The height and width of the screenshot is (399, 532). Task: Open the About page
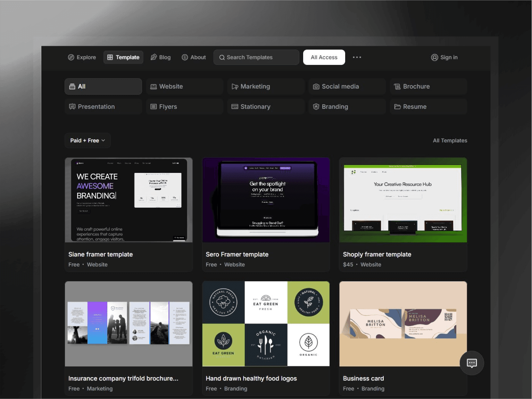coord(194,57)
